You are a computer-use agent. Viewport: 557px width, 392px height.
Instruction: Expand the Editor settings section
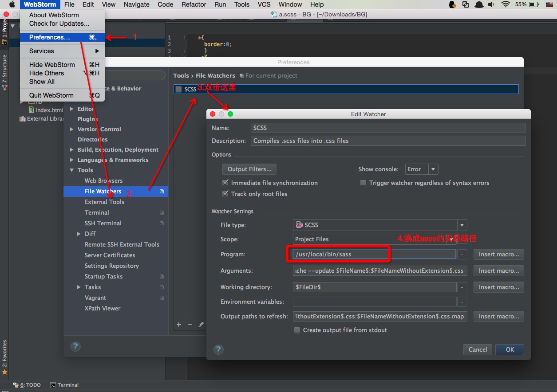pos(72,109)
